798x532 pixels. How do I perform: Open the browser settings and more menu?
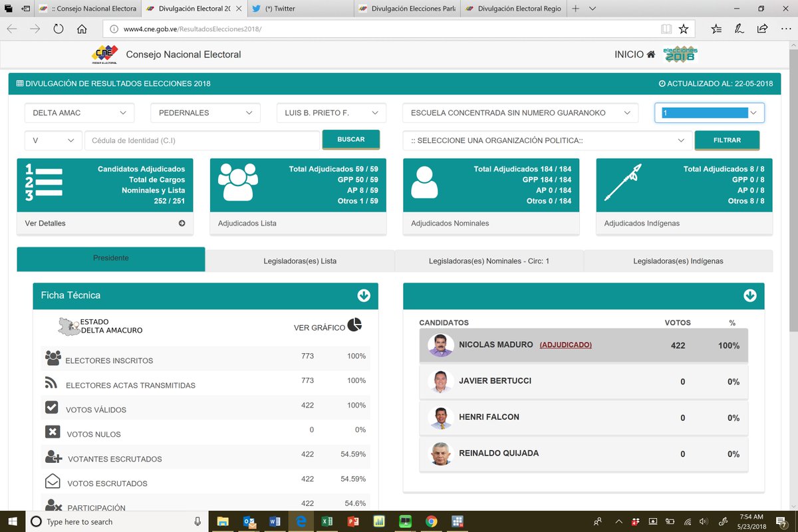785,29
